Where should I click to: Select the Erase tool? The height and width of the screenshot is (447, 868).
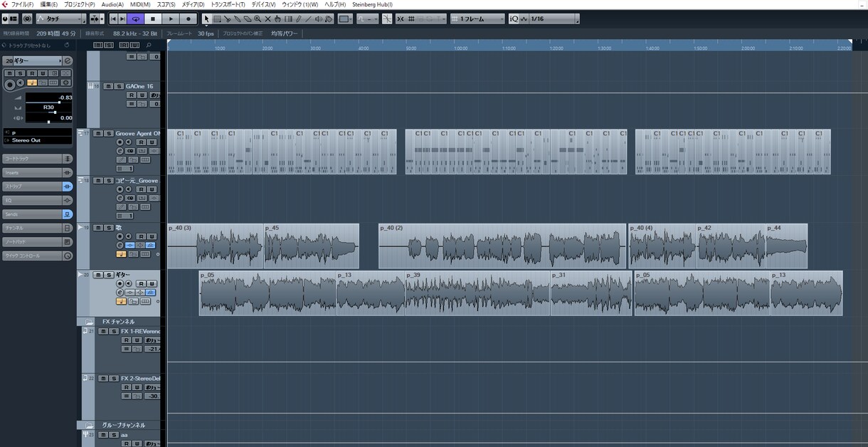coord(247,19)
